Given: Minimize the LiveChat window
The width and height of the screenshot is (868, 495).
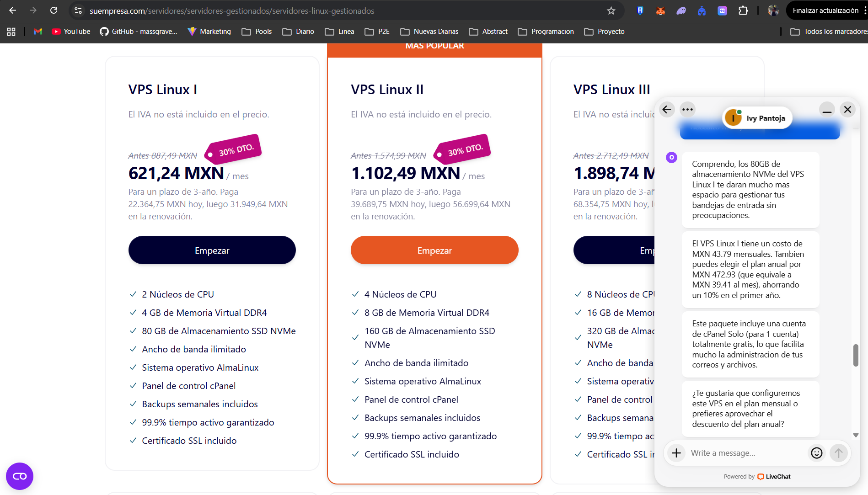Looking at the screenshot, I should coord(827,110).
